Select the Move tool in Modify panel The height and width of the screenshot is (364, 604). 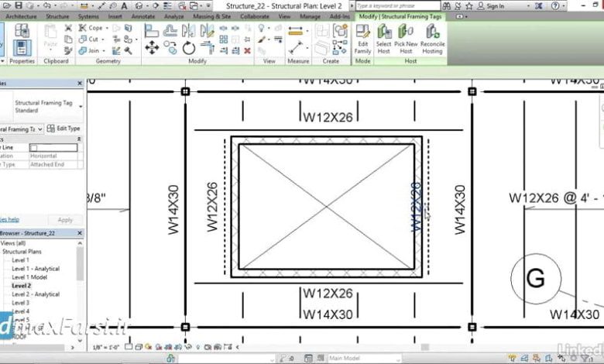coord(152,48)
